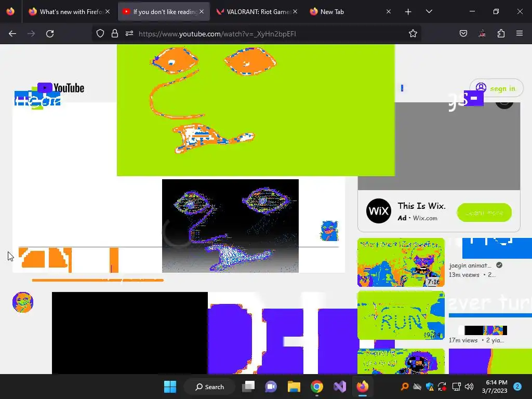The width and height of the screenshot is (532, 399).
Task: Open the Extensions puzzle menu
Action: pos(501,34)
